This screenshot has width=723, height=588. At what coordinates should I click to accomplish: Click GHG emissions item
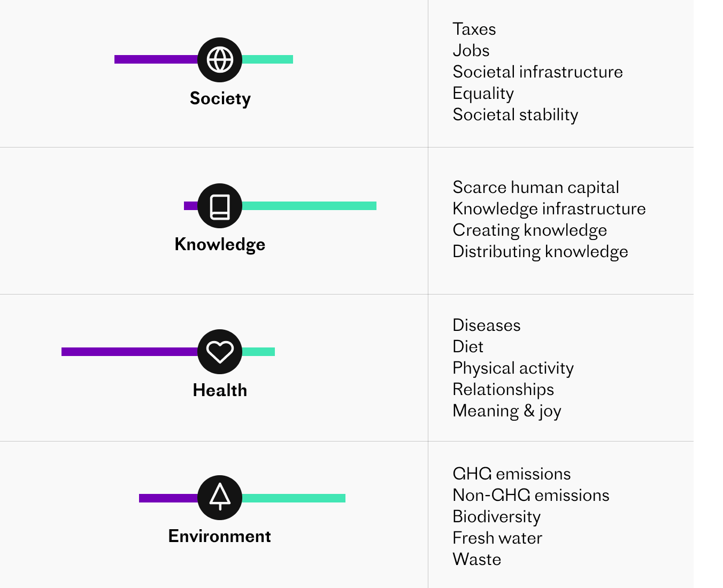[x=512, y=474]
